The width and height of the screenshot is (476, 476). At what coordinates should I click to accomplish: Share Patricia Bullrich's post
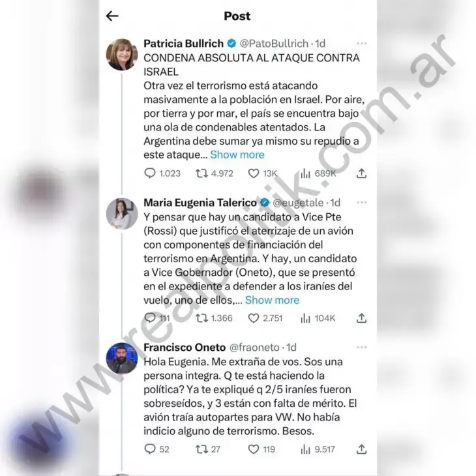point(361,173)
